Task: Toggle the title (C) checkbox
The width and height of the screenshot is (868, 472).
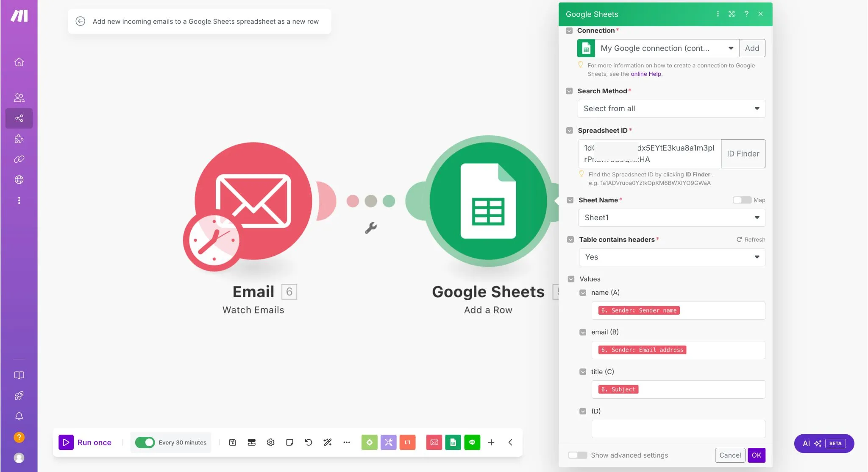Action: coord(583,372)
